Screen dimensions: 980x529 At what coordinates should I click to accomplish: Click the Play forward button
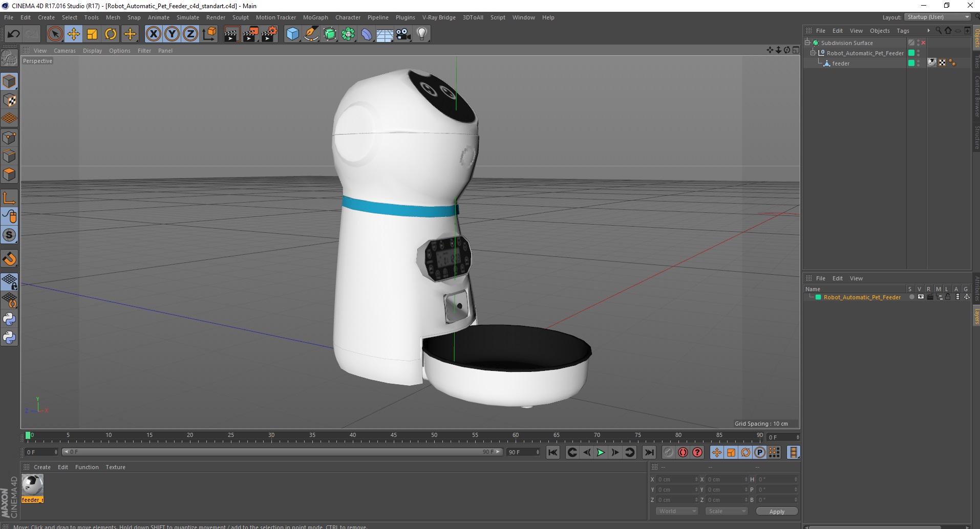[601, 452]
